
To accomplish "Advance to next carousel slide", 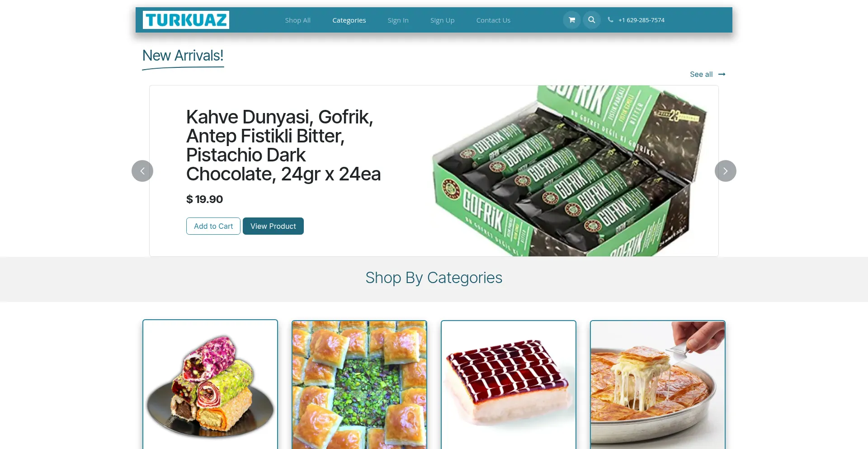I will [x=725, y=171].
